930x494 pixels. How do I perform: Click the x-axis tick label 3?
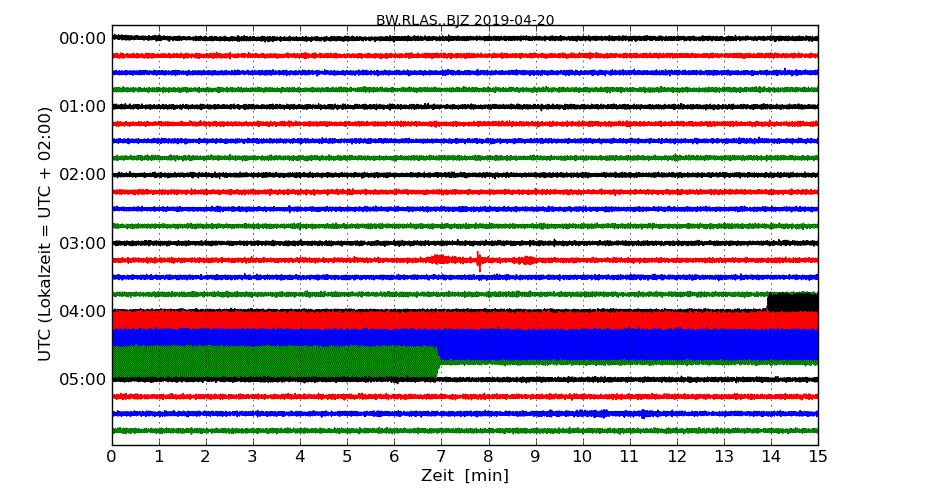pos(253,457)
